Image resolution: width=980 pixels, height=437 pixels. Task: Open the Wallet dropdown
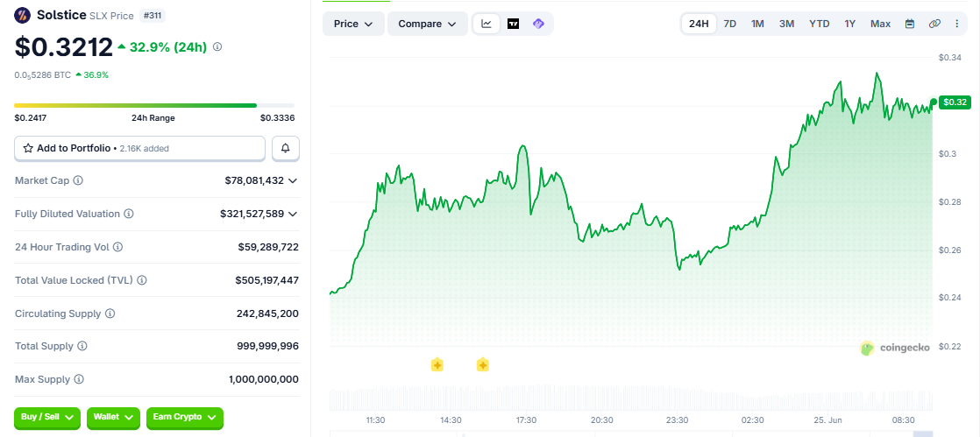pyautogui.click(x=113, y=417)
